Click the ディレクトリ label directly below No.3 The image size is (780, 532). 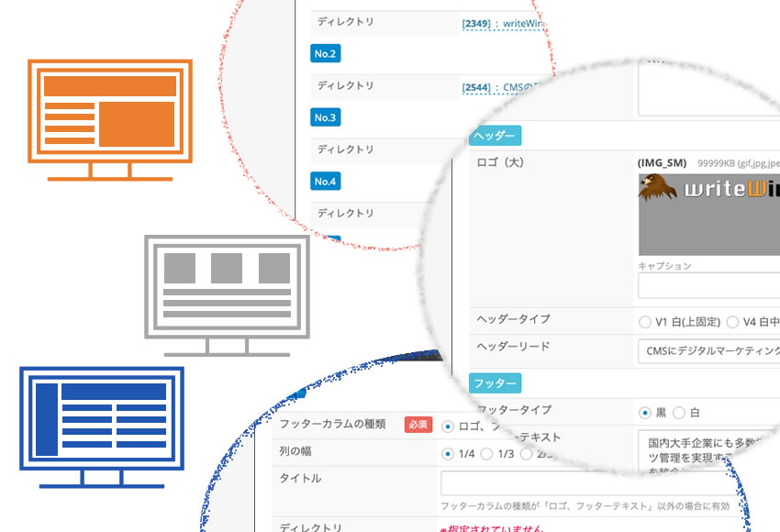[345, 150]
